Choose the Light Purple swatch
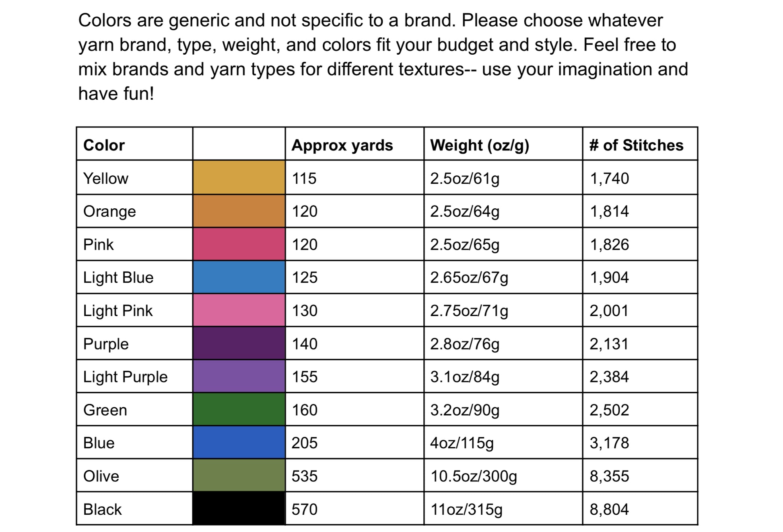 (x=239, y=376)
